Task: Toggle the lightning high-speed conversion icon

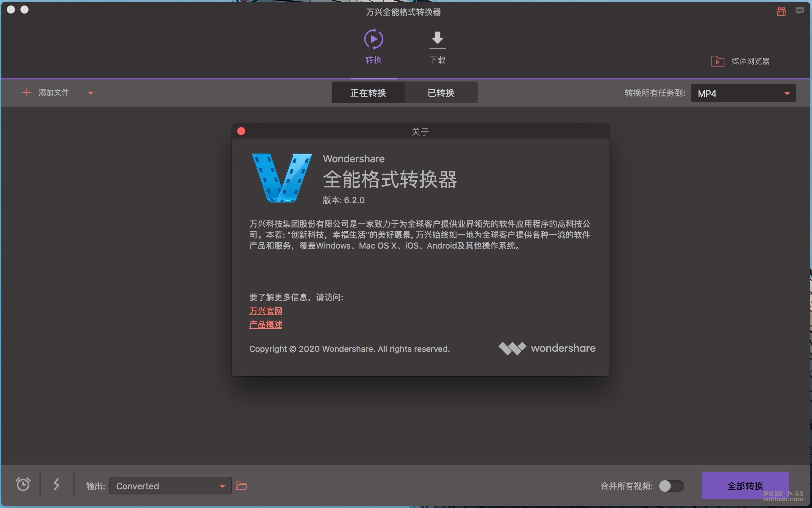Action: [x=56, y=484]
